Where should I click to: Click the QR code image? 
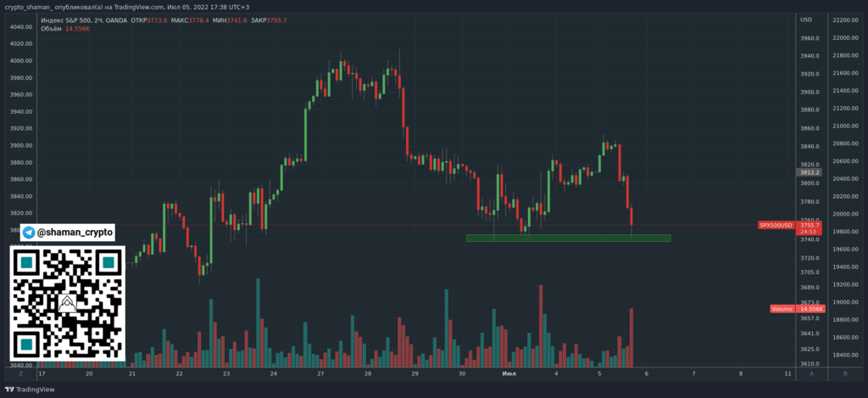(67, 303)
